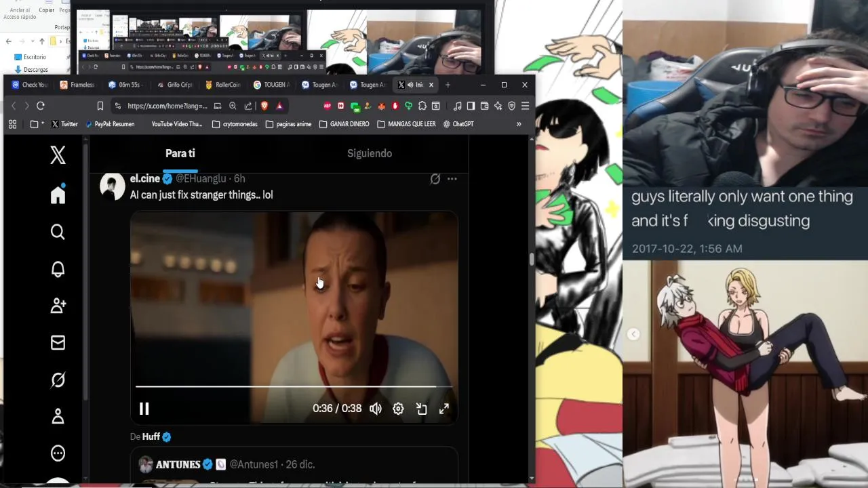
Task: Expand video to fullscreen
Action: [444, 409]
